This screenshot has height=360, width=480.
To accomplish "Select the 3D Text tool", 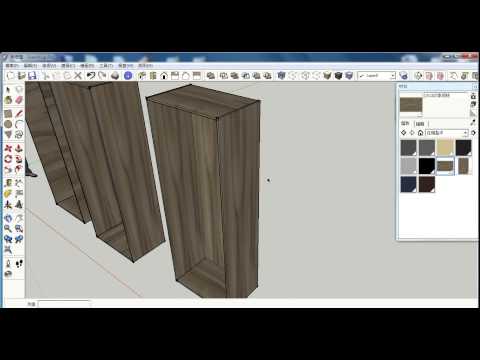I will (19, 204).
